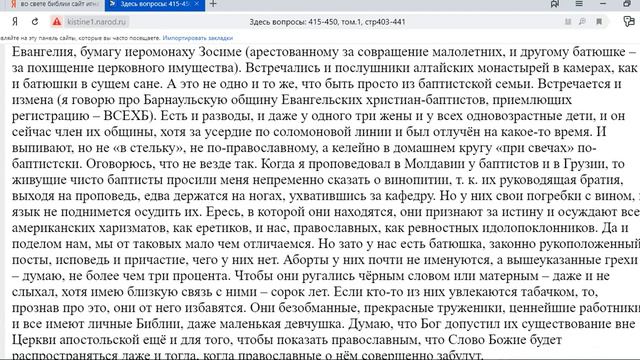Open the page translate icon
Viewport: 640px width, 360px height.
[582, 22]
